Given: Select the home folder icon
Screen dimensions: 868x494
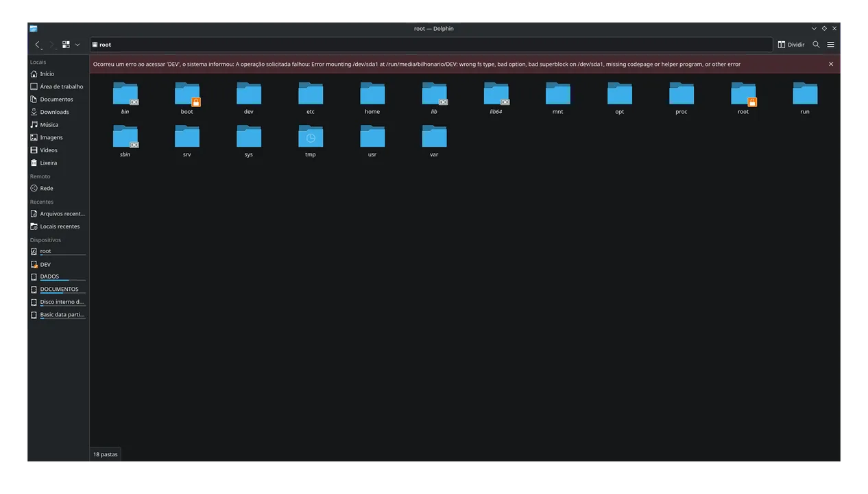Looking at the screenshot, I should 372,94.
